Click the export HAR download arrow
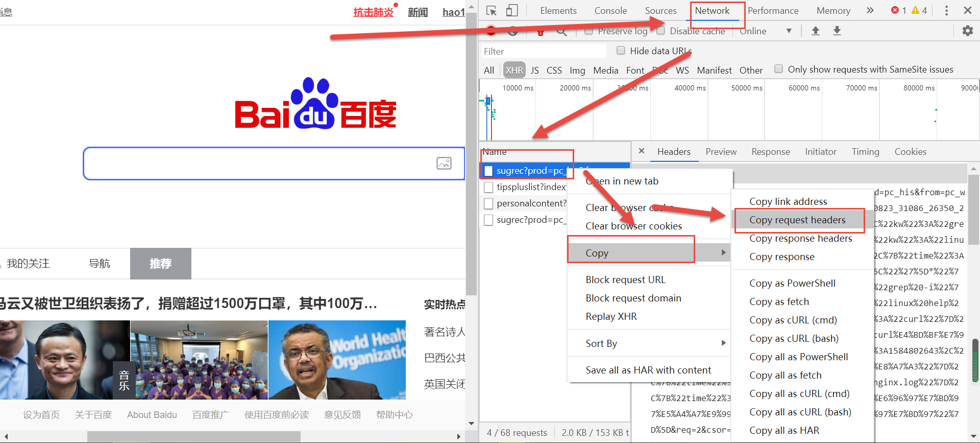 [x=837, y=31]
